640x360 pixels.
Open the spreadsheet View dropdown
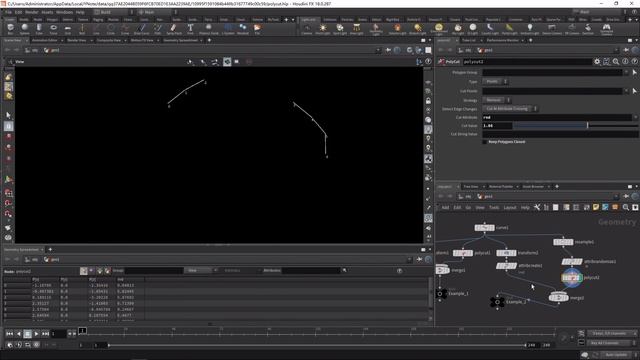200,270
